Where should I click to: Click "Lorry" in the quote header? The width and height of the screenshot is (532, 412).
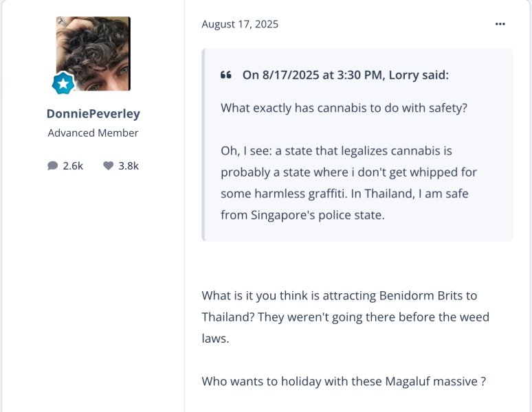pyautogui.click(x=403, y=75)
